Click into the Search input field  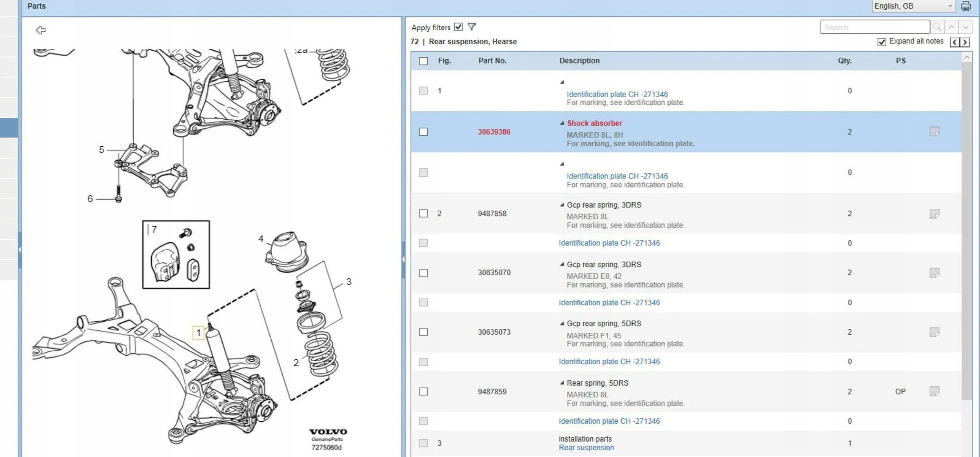pos(874,27)
